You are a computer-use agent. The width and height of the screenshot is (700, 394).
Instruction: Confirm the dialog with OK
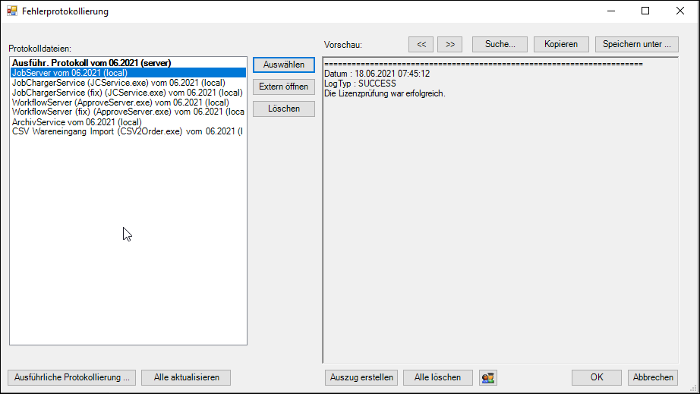(x=596, y=377)
